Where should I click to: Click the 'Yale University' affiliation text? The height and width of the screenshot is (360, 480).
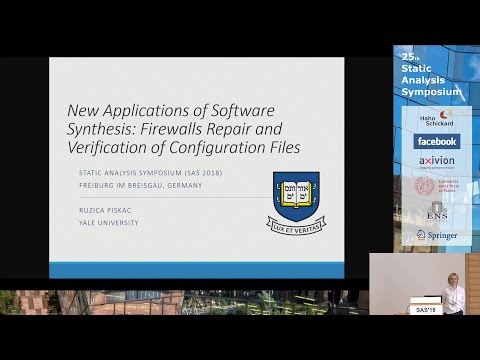click(x=109, y=223)
